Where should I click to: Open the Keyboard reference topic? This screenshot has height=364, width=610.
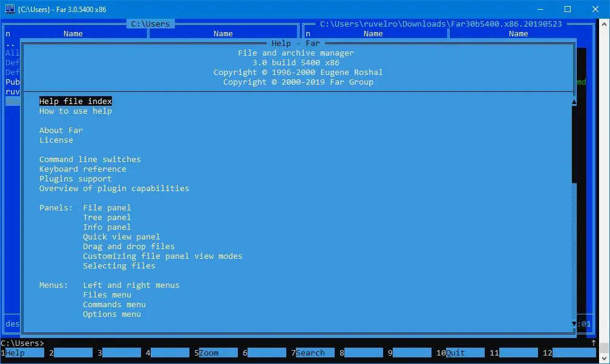pyautogui.click(x=83, y=169)
